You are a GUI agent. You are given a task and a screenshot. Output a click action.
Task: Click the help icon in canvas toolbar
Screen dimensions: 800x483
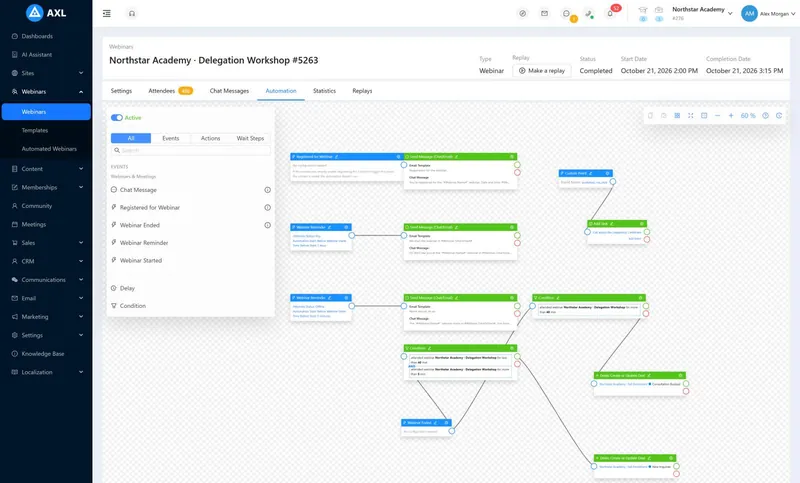coord(765,116)
